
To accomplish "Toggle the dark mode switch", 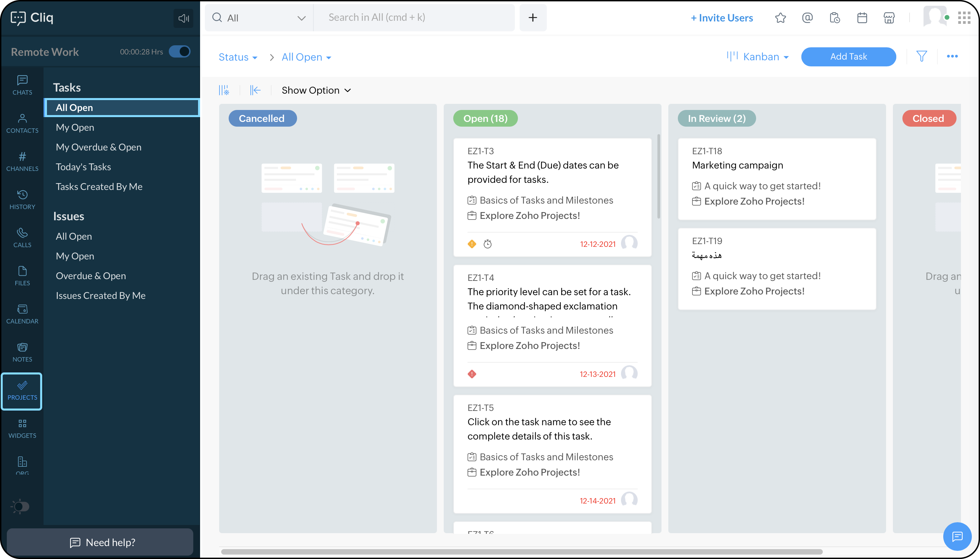I will point(20,506).
